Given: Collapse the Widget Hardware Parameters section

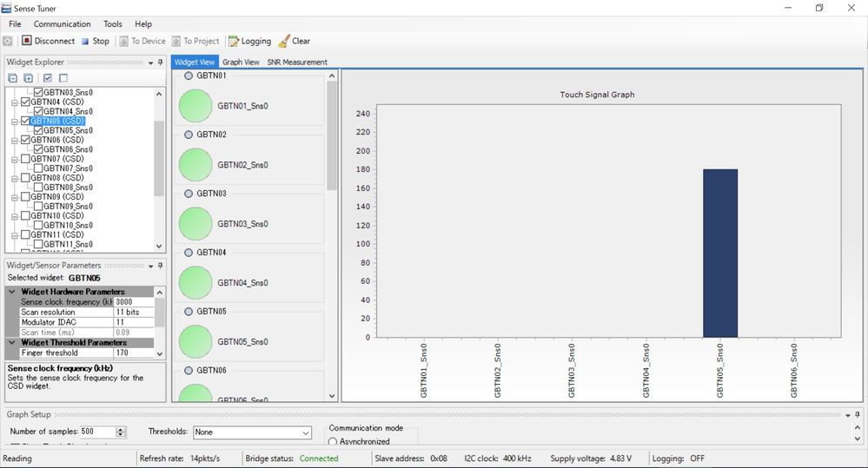Looking at the screenshot, I should [x=11, y=292].
